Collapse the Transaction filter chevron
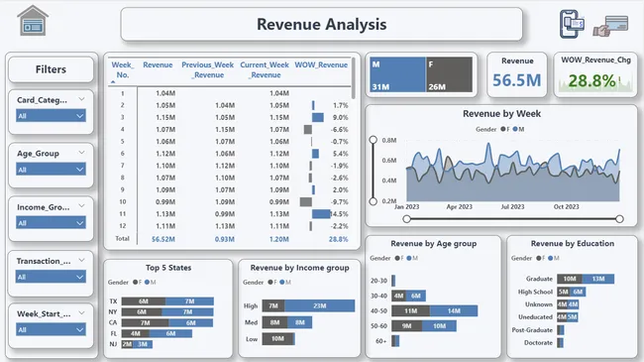The height and width of the screenshot is (362, 644). pyautogui.click(x=81, y=260)
